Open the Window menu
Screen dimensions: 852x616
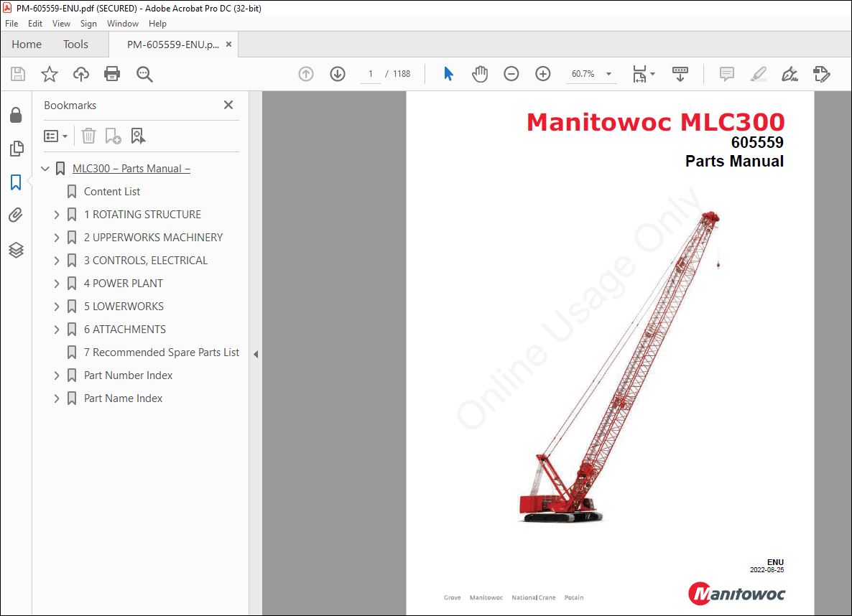pos(123,24)
